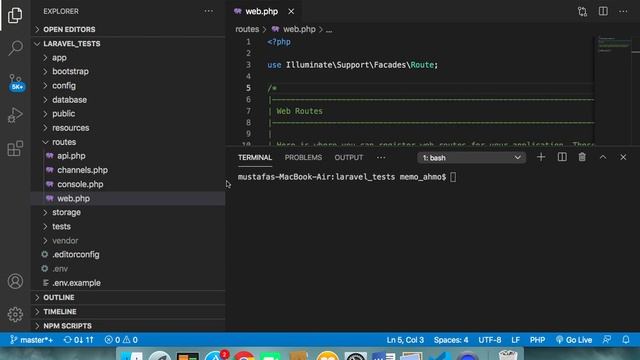640x360 pixels.
Task: Expand the tests folder
Action: pyautogui.click(x=128, y=227)
